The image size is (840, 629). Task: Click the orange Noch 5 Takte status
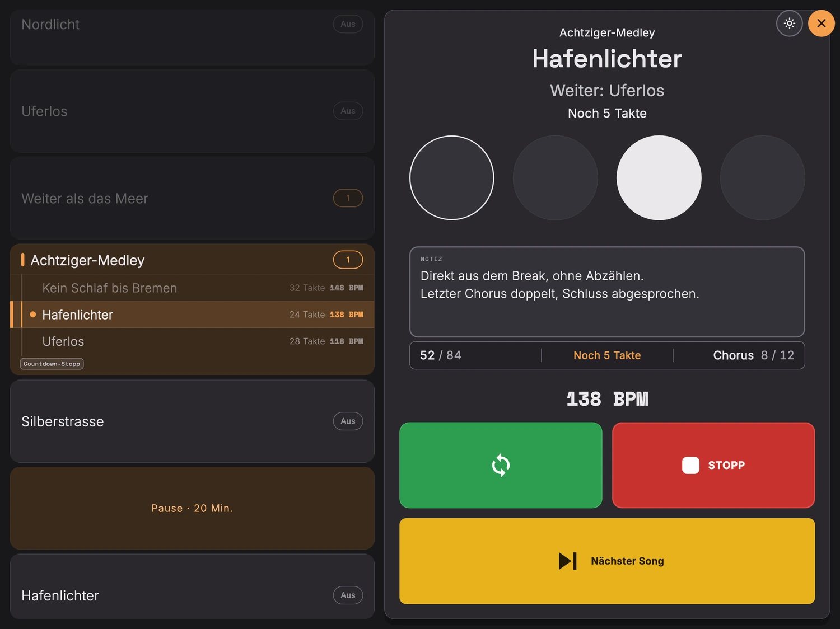point(607,355)
